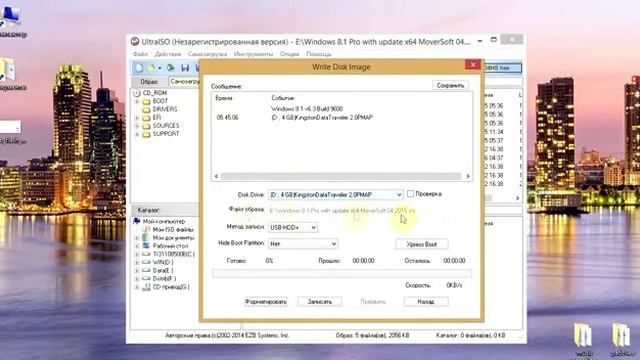Click the Назад button

426,302
